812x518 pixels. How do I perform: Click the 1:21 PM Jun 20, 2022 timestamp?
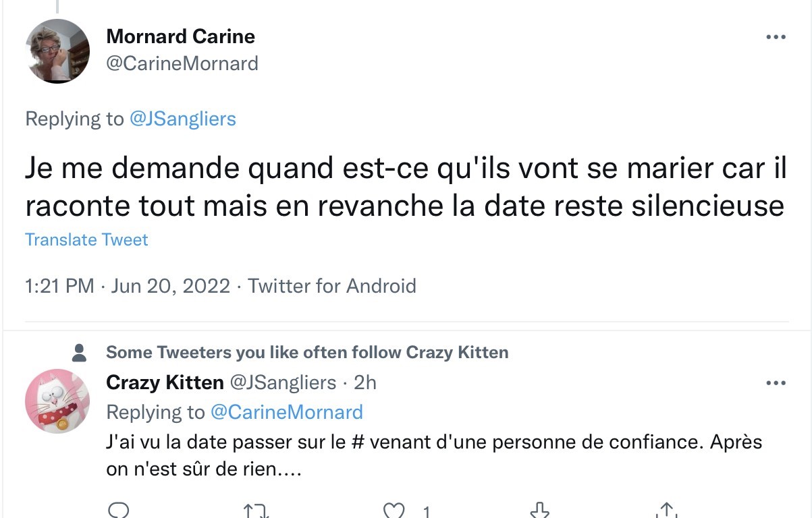pos(128,286)
